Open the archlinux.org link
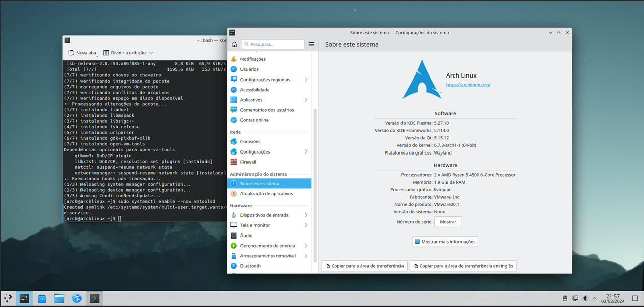The image size is (644, 307). click(x=468, y=85)
